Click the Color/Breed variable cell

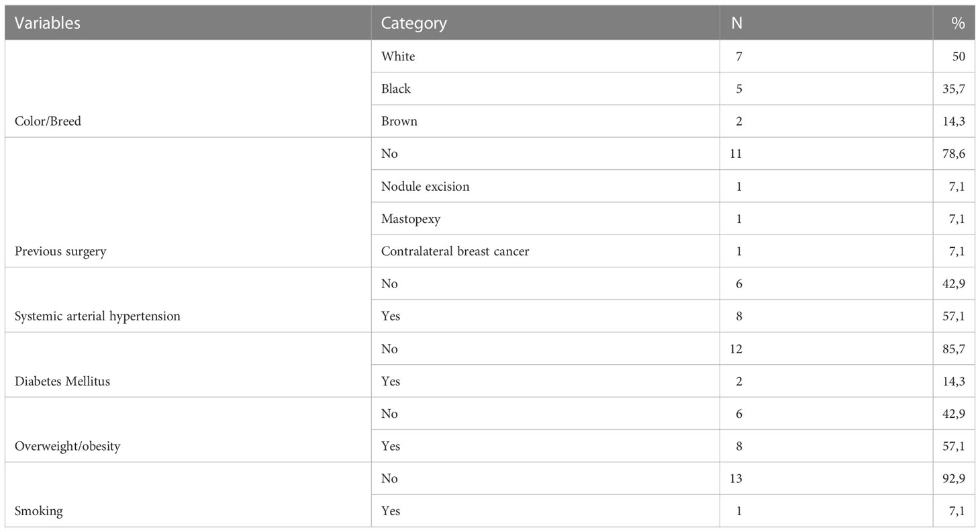[188, 89]
